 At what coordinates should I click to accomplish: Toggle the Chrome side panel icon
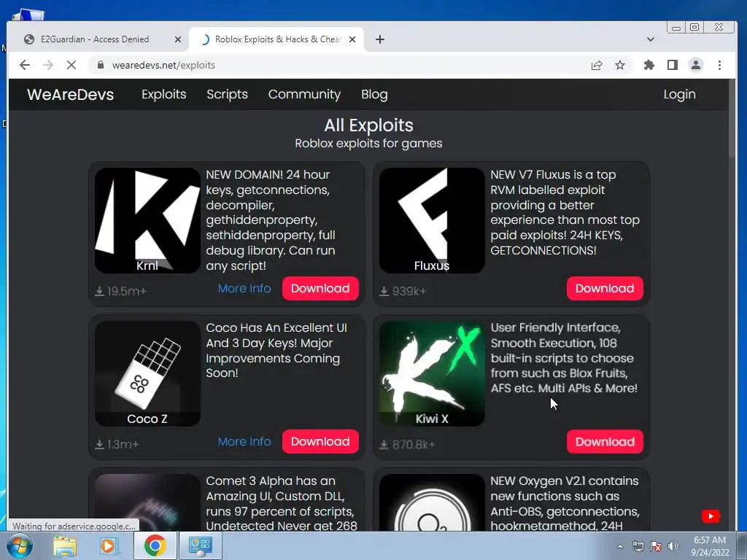[x=672, y=65]
